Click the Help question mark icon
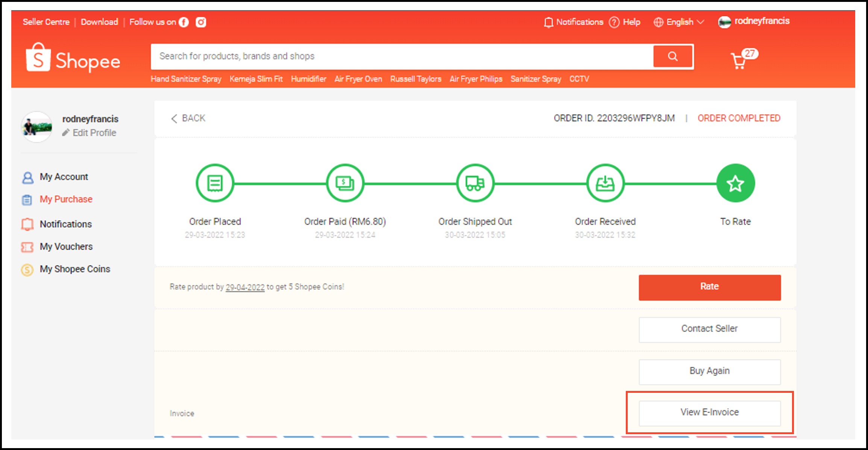Viewport: 868px width, 450px height. click(x=613, y=22)
